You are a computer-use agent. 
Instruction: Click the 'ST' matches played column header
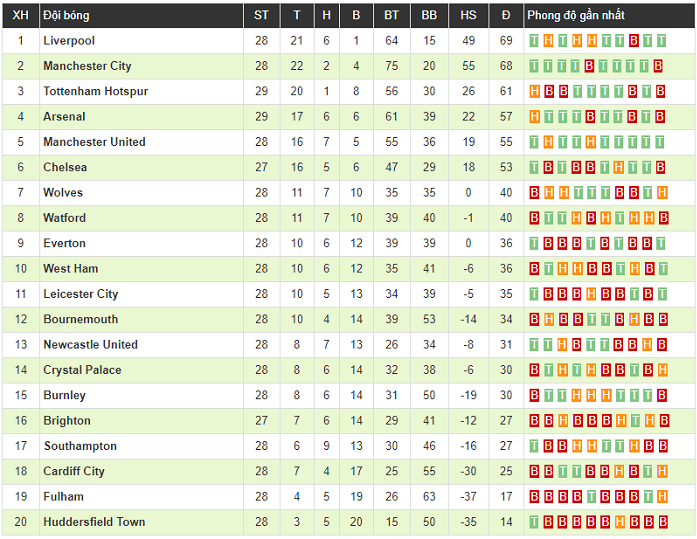pyautogui.click(x=262, y=15)
